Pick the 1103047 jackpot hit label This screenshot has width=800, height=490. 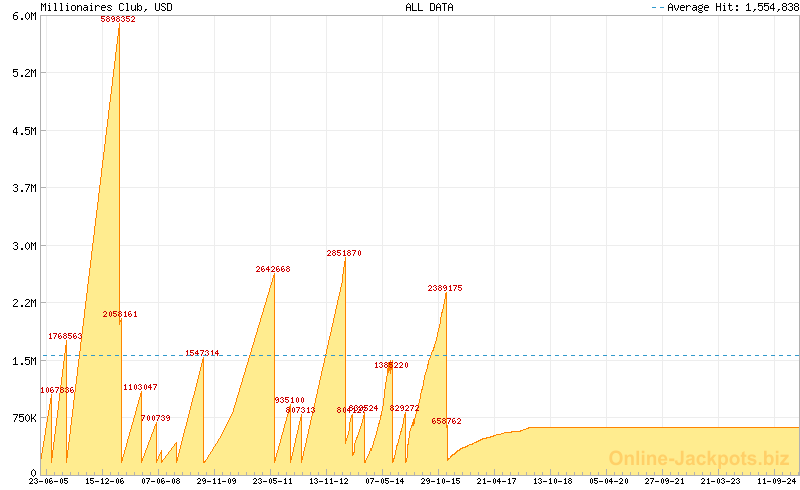140,386
